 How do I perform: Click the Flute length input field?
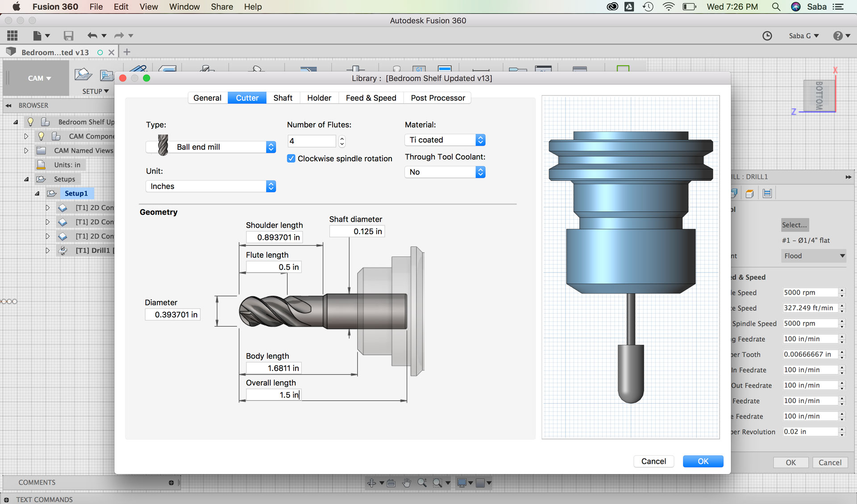tap(273, 267)
